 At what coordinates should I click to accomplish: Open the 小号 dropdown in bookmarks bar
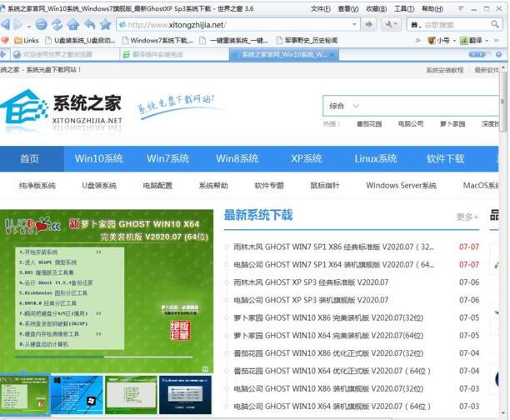(x=442, y=41)
